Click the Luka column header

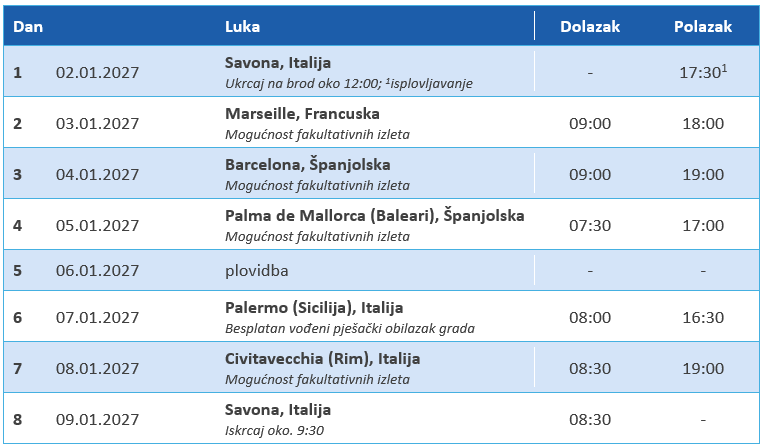click(242, 26)
